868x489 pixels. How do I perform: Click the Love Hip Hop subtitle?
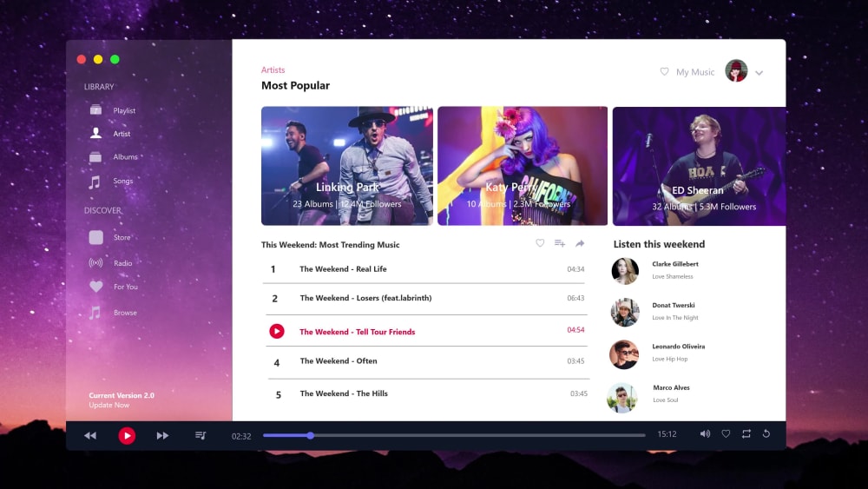(670, 359)
